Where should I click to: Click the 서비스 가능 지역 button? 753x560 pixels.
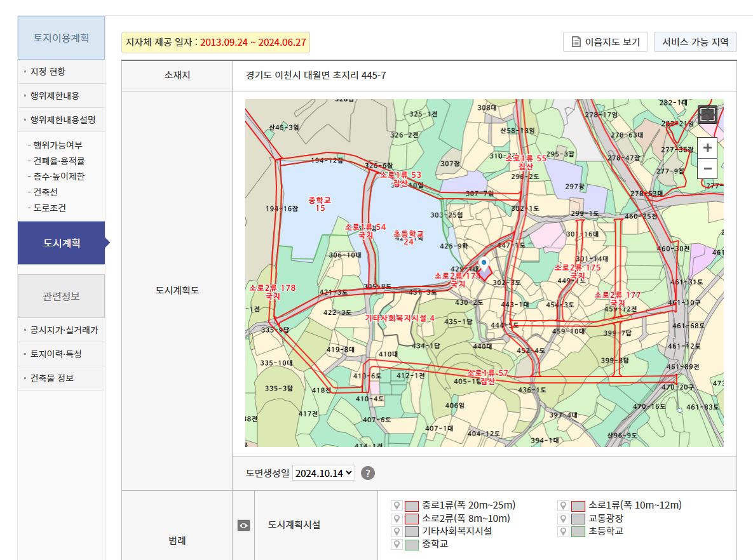pos(695,43)
